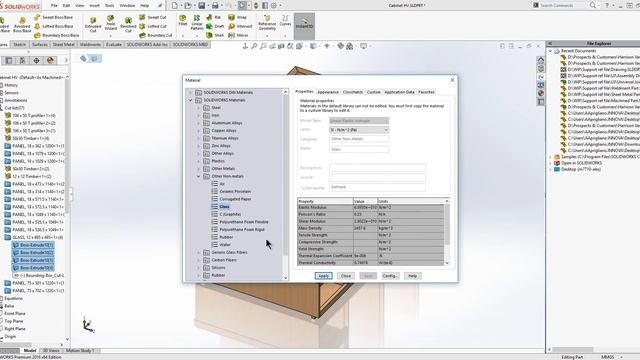Select Polyurethane Foam Flexible material

click(244, 222)
